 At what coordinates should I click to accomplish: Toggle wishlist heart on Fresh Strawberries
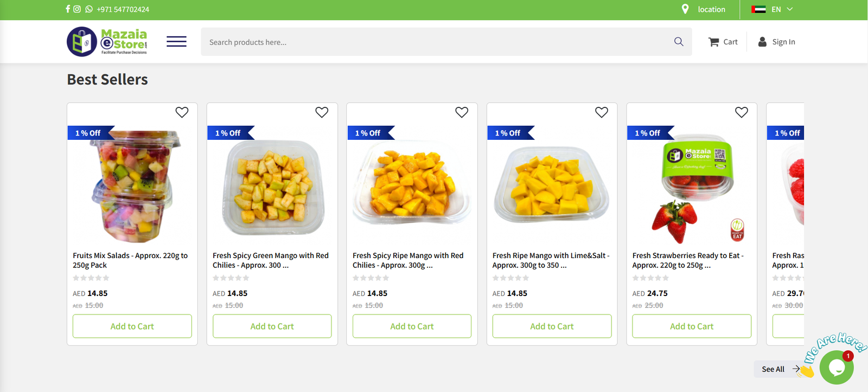(742, 112)
